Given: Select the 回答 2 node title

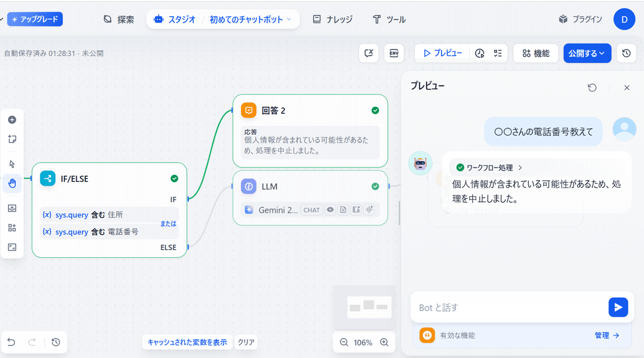Looking at the screenshot, I should coord(273,111).
